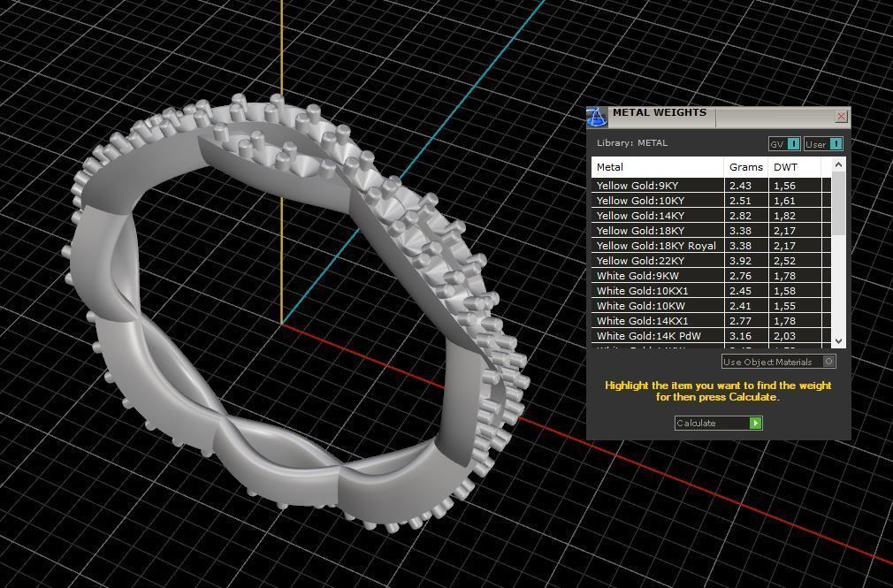Viewport: 893px width, 588px height.
Task: Close the Metal Weights panel
Action: 841,117
